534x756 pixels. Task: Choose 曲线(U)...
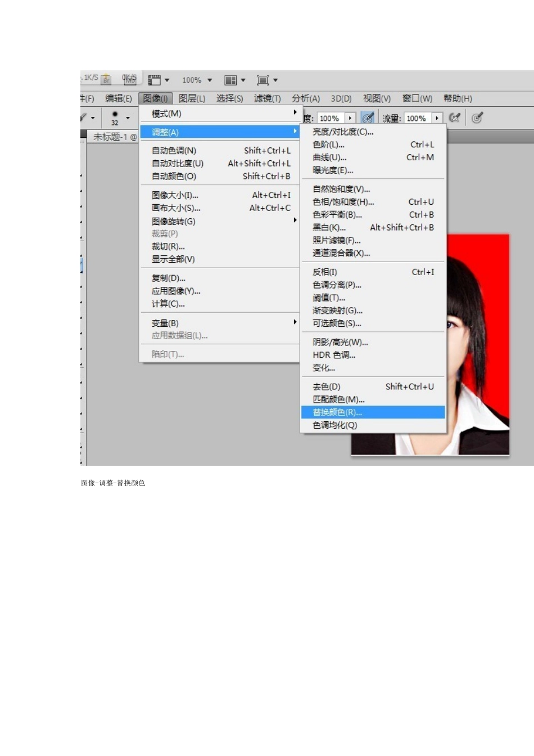pyautogui.click(x=373, y=157)
